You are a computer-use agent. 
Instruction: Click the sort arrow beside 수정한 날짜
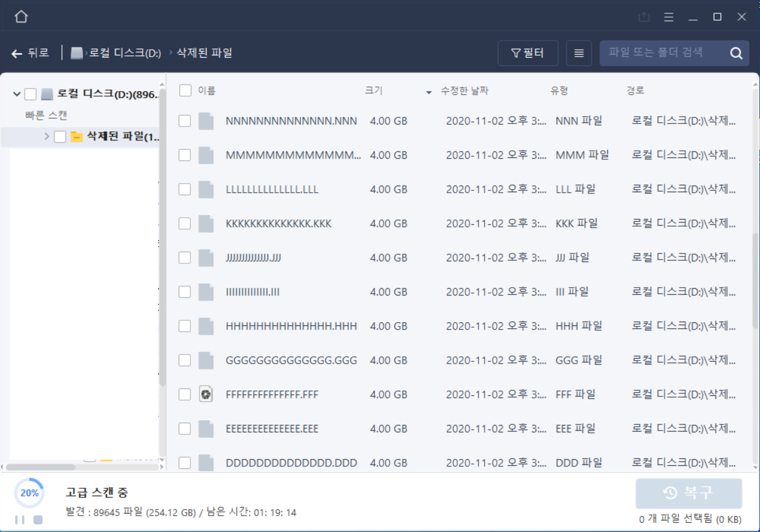pyautogui.click(x=429, y=92)
